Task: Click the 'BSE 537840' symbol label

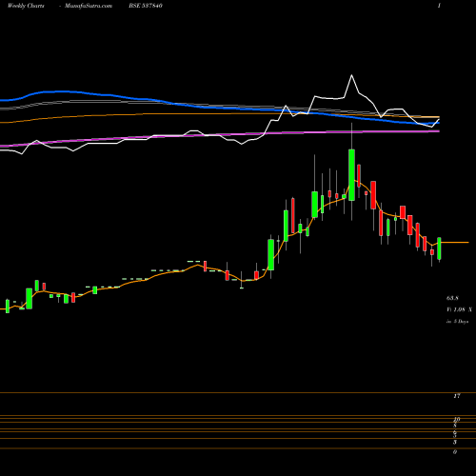Action: (x=146, y=6)
